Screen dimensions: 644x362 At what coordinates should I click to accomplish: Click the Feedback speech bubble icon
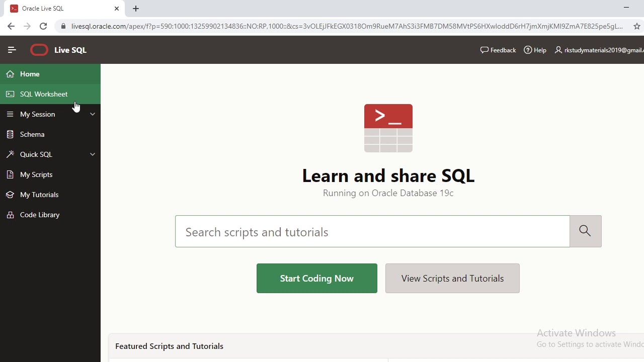pyautogui.click(x=485, y=50)
